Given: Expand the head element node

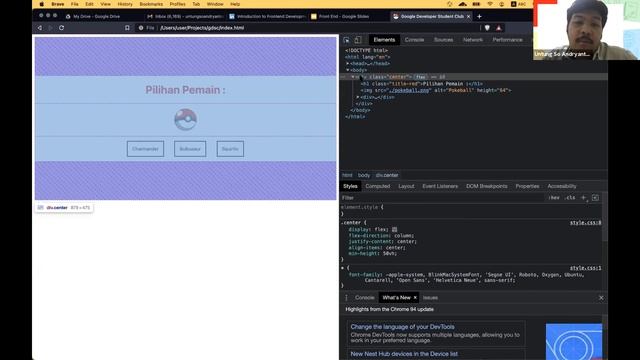Looking at the screenshot, I should (348, 64).
